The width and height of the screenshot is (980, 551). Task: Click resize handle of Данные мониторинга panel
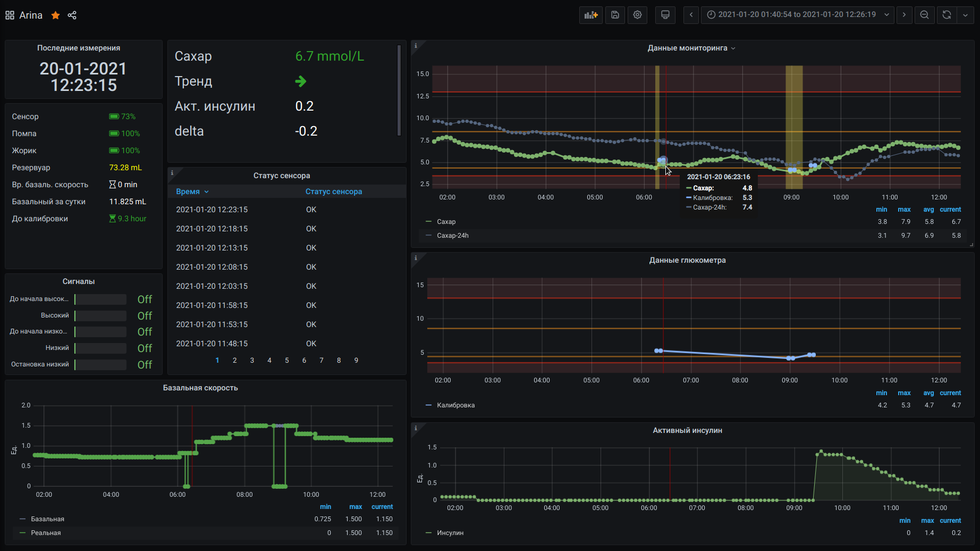coord(970,245)
